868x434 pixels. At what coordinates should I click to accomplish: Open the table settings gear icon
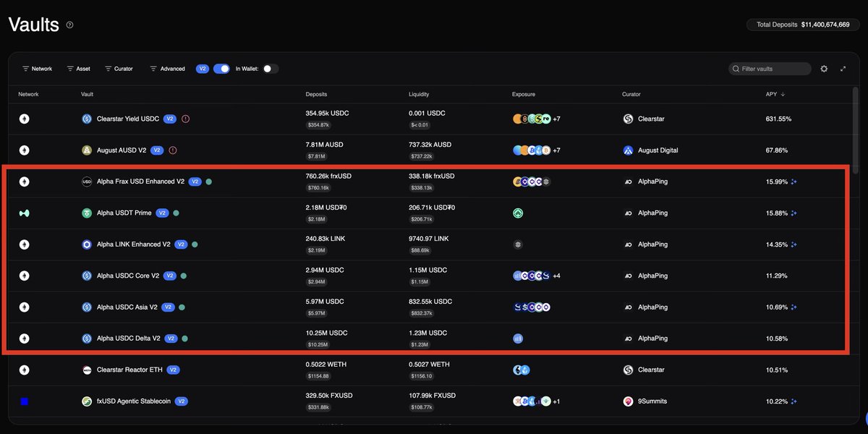tap(824, 69)
